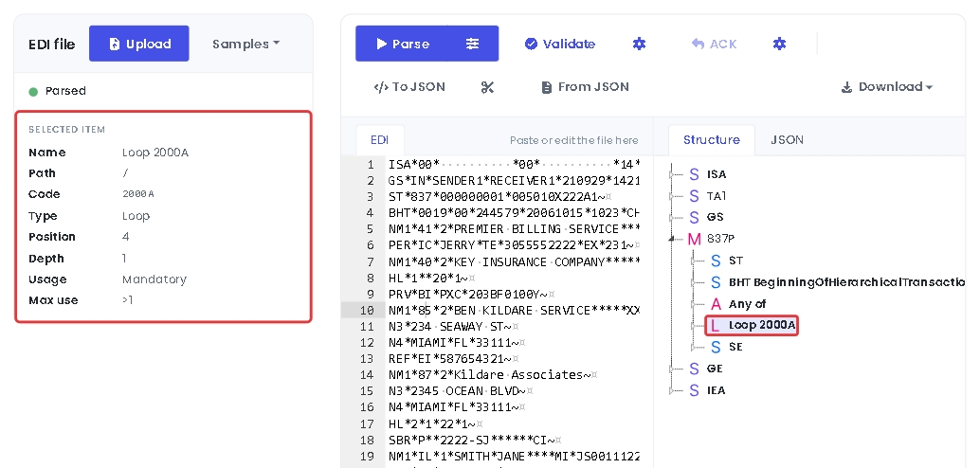Viewport: 980px width, 468px height.
Task: Expand the SE segment node
Action: [x=695, y=347]
